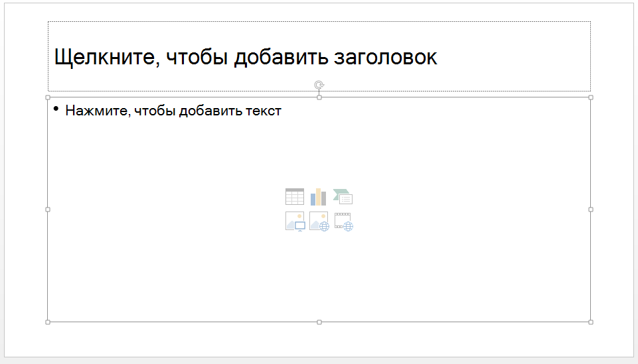Viewport: 638px width, 364px height.
Task: Click the left-middle resize handle
Action: coord(48,210)
